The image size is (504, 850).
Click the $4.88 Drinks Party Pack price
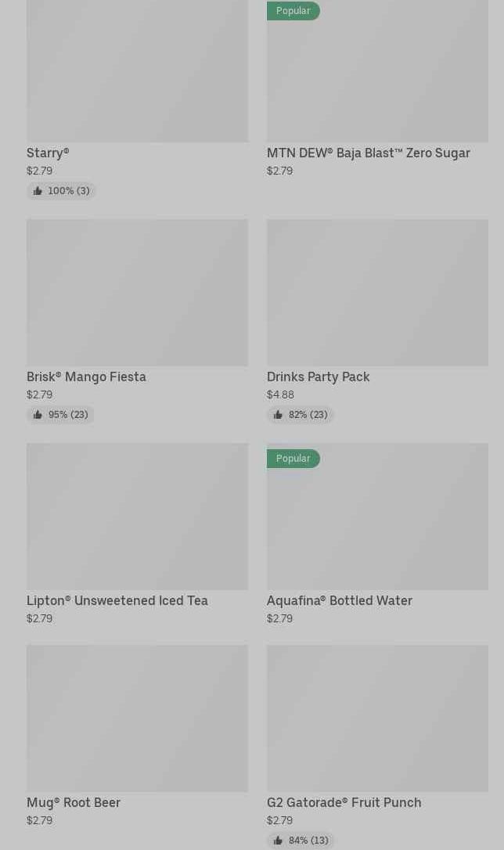tap(280, 394)
